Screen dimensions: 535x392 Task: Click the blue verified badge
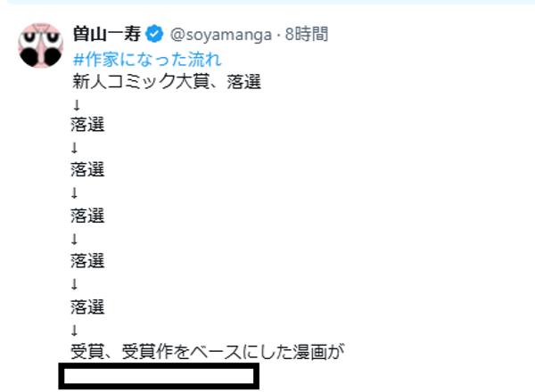coord(155,36)
